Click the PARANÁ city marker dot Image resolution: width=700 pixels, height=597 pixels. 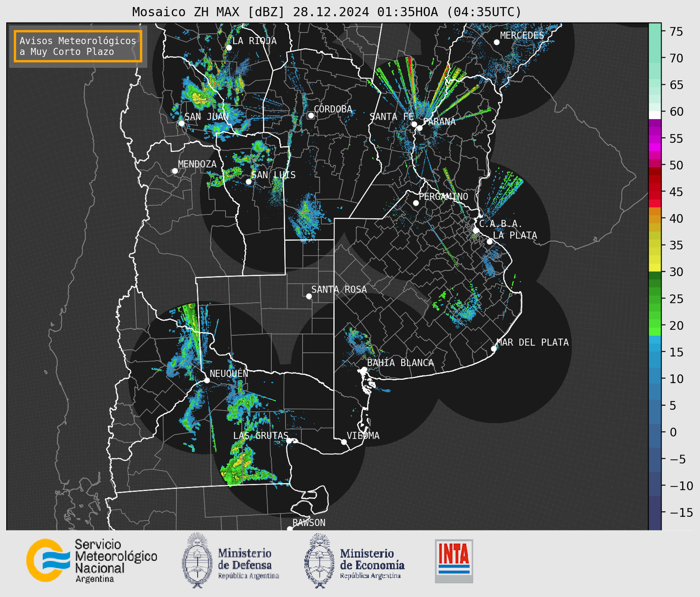(x=420, y=128)
